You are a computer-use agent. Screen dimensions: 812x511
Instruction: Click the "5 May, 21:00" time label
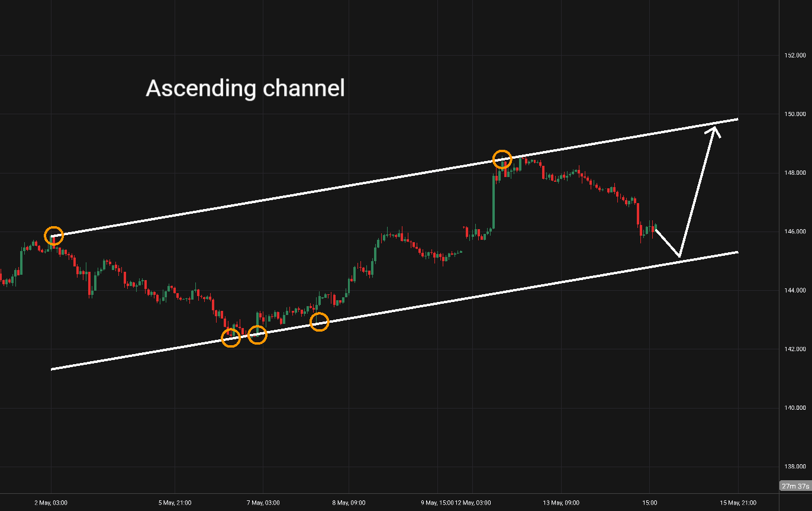pos(175,503)
